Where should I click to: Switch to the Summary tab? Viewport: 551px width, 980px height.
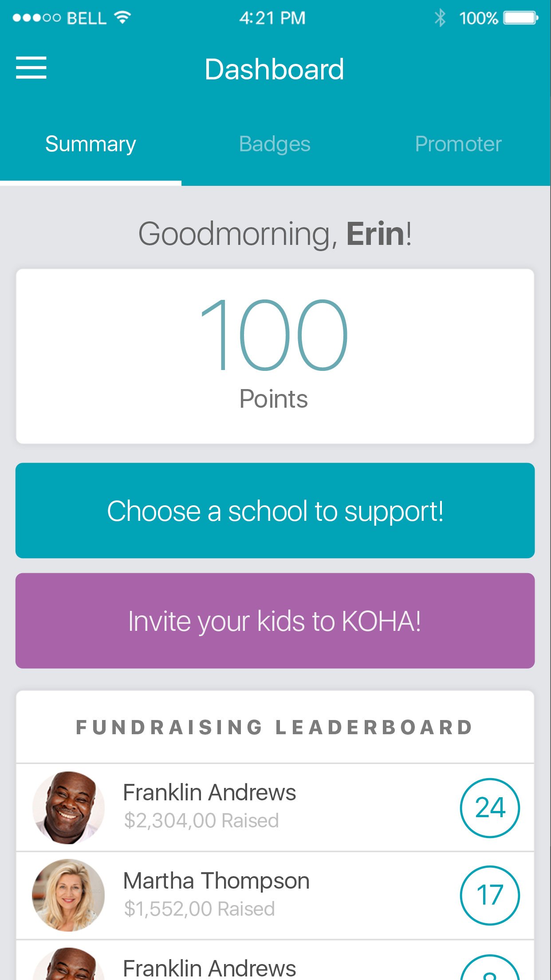click(x=91, y=144)
